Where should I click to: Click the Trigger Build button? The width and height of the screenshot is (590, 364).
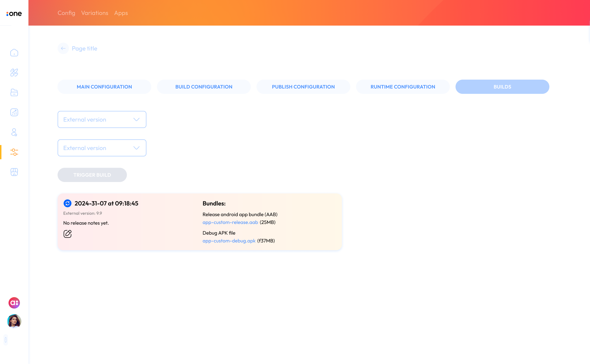point(92,175)
